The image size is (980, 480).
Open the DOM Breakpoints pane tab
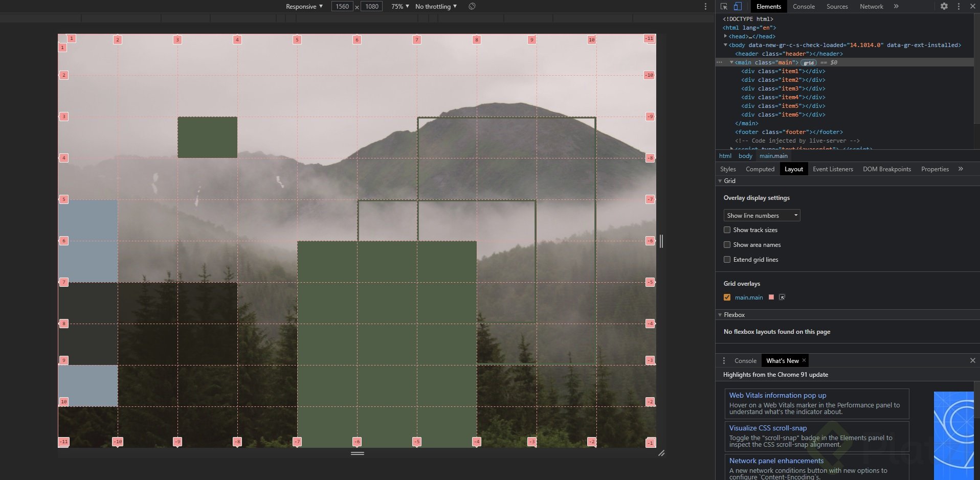pyautogui.click(x=887, y=169)
